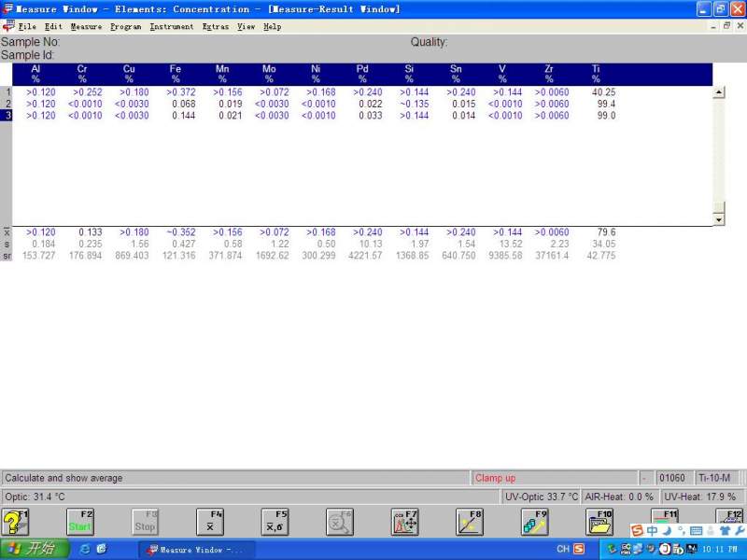Viewport: 747px width, 560px height.
Task: Click the Fe value 0.144 in row 3
Action: point(183,115)
